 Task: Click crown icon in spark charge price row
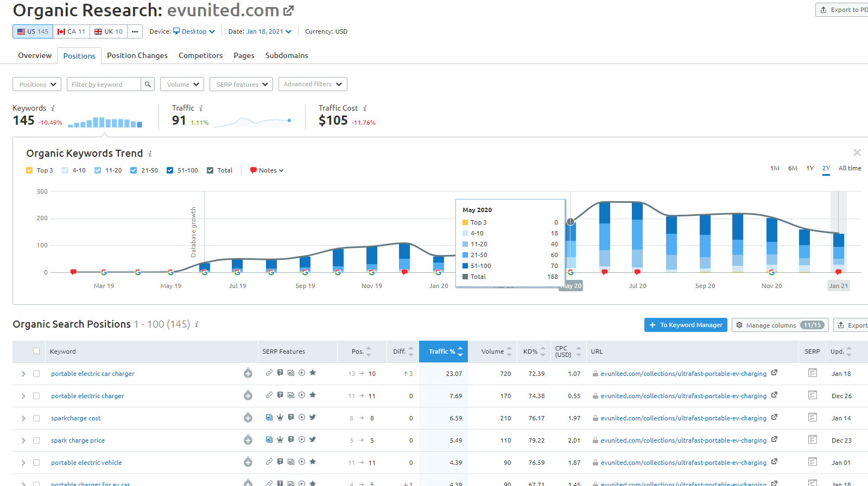280,439
